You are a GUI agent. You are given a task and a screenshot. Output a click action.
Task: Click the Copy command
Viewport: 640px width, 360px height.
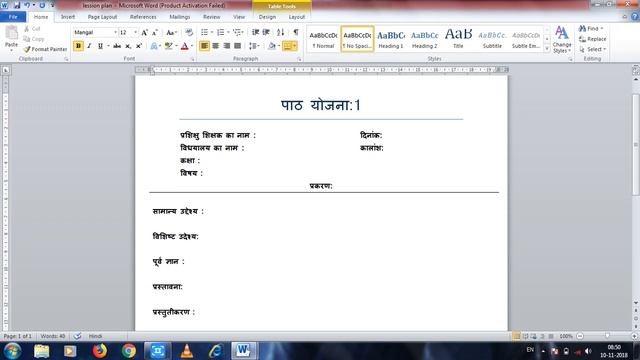34,39
